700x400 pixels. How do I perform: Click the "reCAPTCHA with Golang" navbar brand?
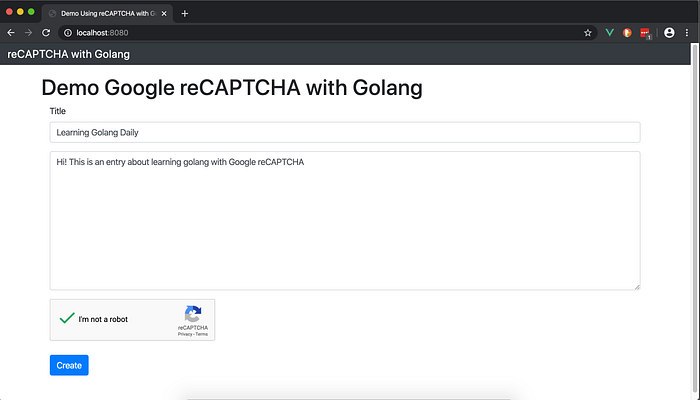click(x=68, y=54)
